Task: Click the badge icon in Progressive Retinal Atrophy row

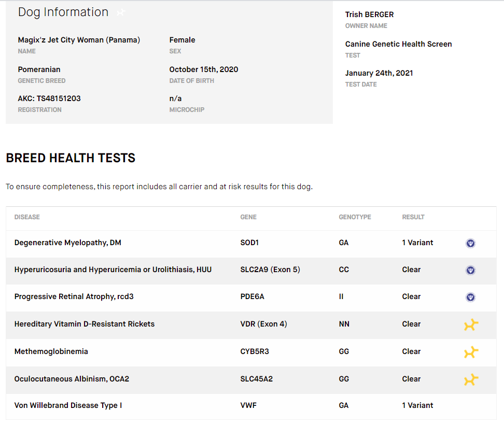Action: point(470,297)
